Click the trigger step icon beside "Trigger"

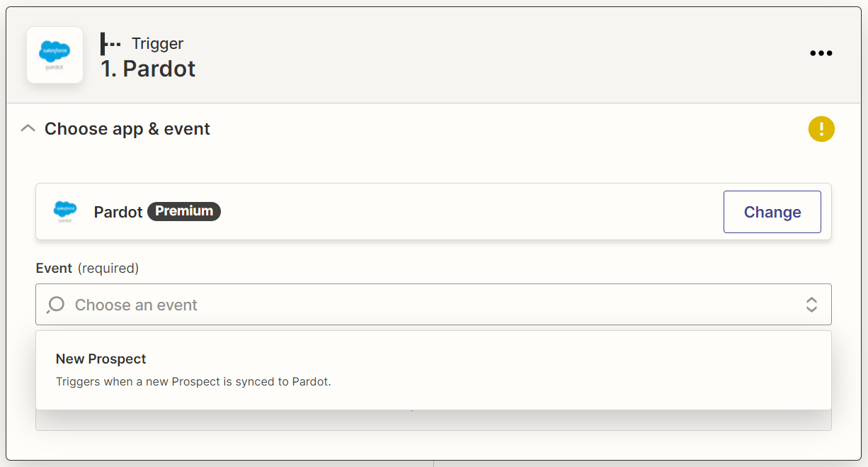[110, 44]
